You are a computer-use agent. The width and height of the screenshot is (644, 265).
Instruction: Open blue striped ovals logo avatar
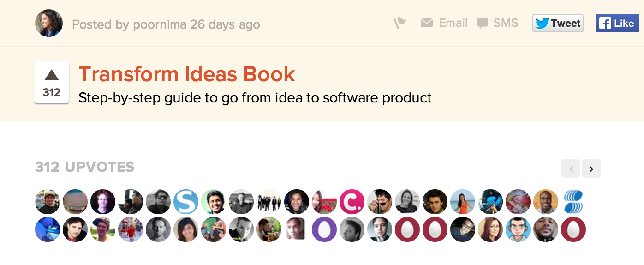[x=573, y=202]
